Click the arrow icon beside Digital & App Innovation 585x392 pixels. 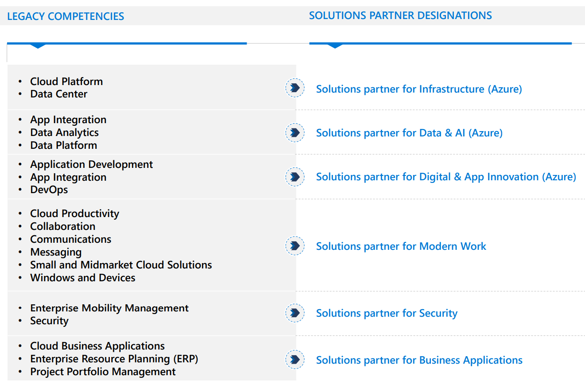[x=294, y=177]
